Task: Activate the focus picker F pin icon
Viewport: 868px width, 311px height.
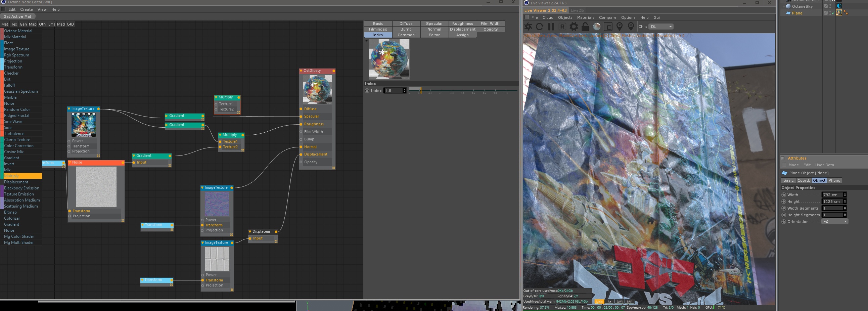Action: 619,26
